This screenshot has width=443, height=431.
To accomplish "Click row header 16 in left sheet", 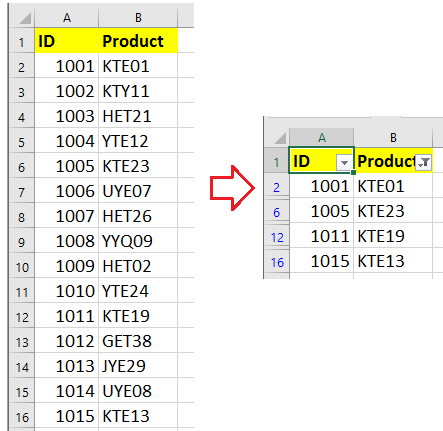I will click(22, 417).
